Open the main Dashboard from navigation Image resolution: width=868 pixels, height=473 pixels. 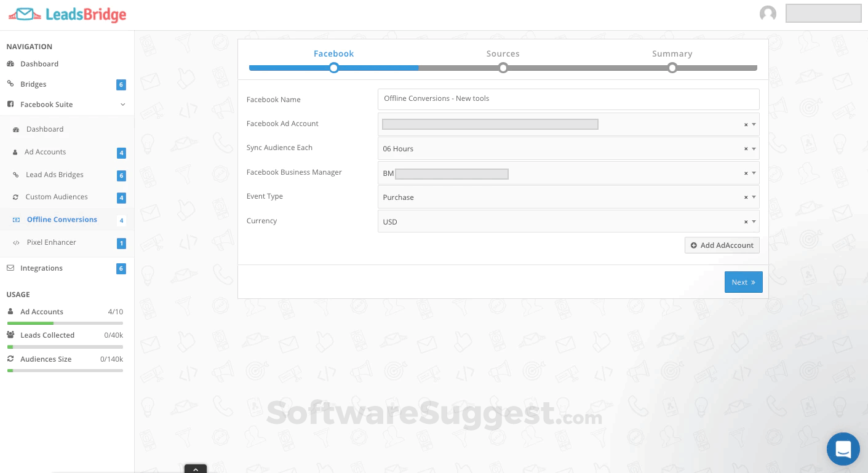pyautogui.click(x=39, y=64)
